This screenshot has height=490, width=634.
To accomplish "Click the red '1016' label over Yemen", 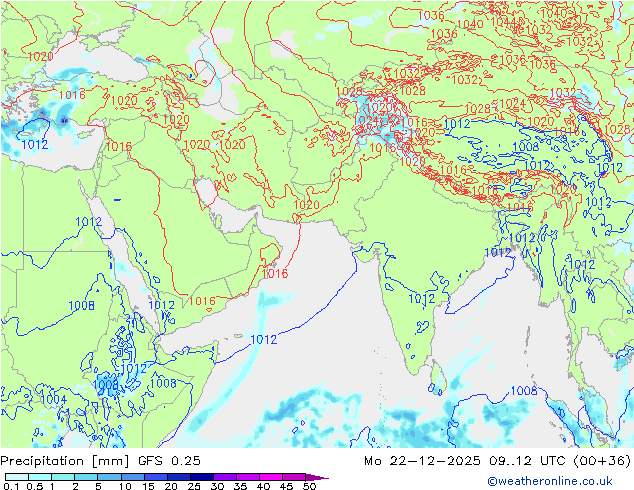I will click(x=202, y=301).
